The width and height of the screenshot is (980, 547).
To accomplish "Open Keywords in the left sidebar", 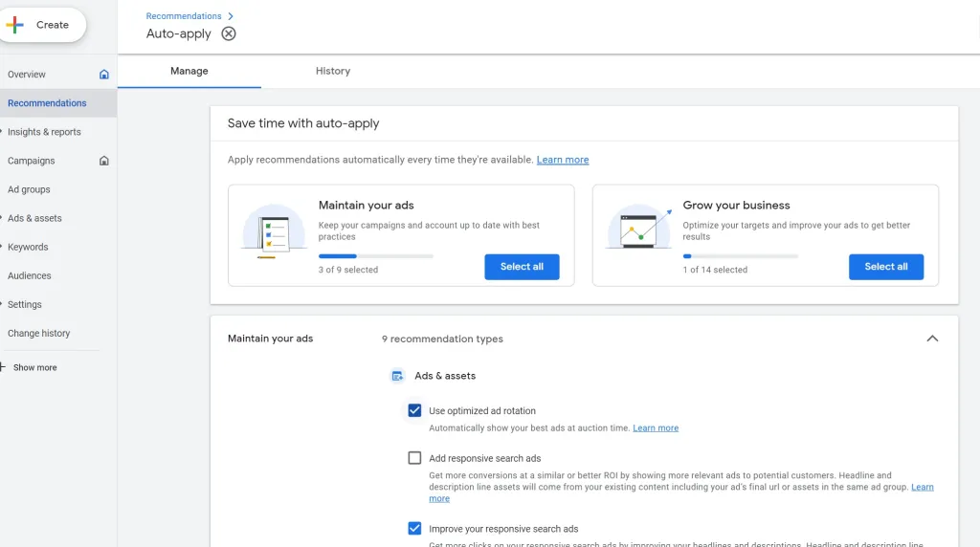I will (28, 247).
